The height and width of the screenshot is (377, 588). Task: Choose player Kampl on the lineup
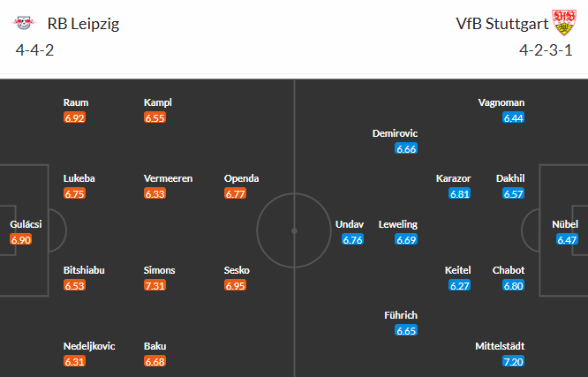pos(157,102)
